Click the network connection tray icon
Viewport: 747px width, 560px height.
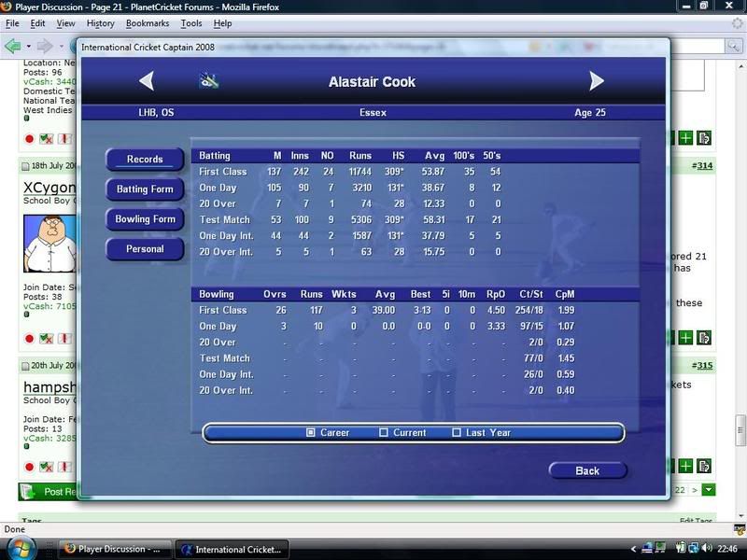click(694, 548)
